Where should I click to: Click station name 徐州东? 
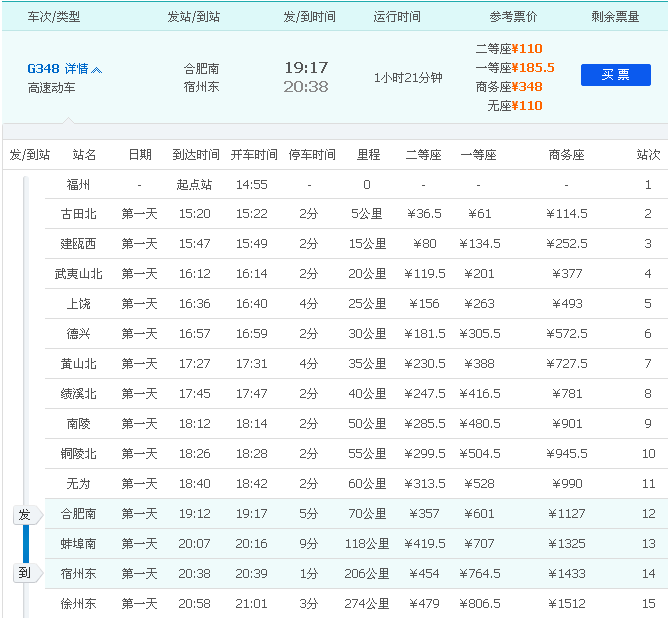click(x=78, y=604)
